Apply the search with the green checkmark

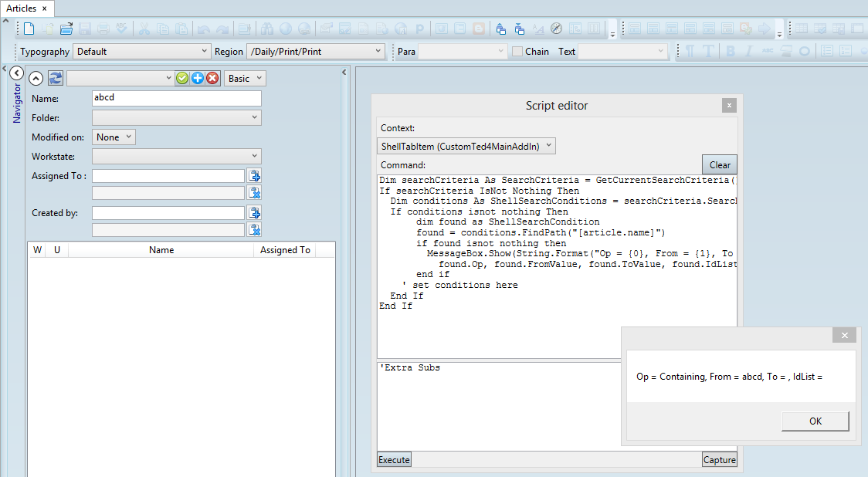tap(182, 79)
